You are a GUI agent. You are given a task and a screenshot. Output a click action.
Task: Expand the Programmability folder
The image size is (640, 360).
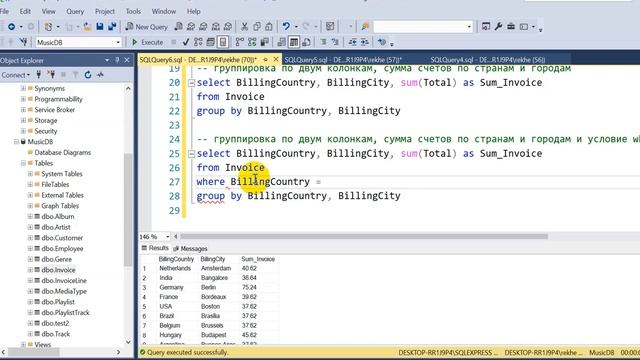point(23,99)
